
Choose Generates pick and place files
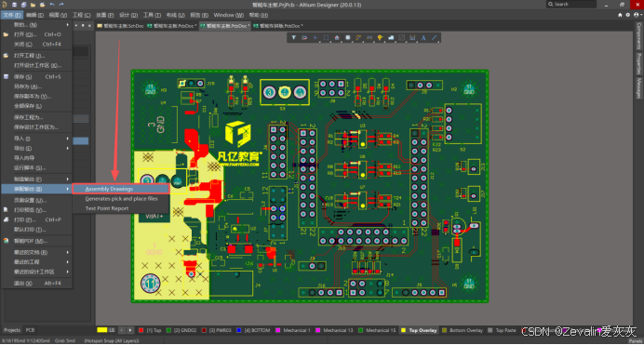(x=121, y=199)
